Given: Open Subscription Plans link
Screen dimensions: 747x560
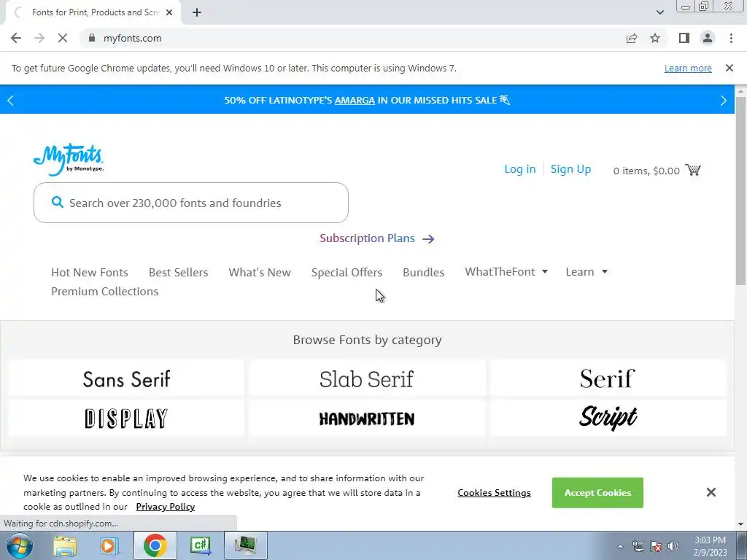Looking at the screenshot, I should click(367, 238).
